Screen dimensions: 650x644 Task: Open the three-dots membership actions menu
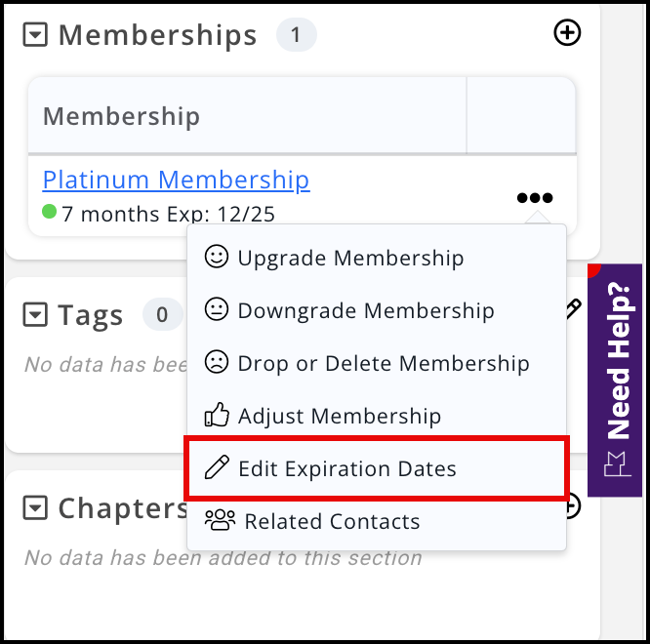point(535,198)
